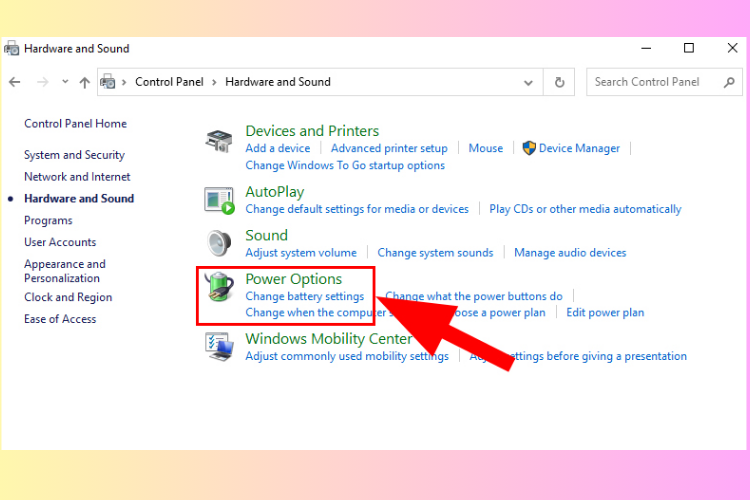Click Change battery settings
This screenshot has height=500, width=750.
tap(305, 296)
